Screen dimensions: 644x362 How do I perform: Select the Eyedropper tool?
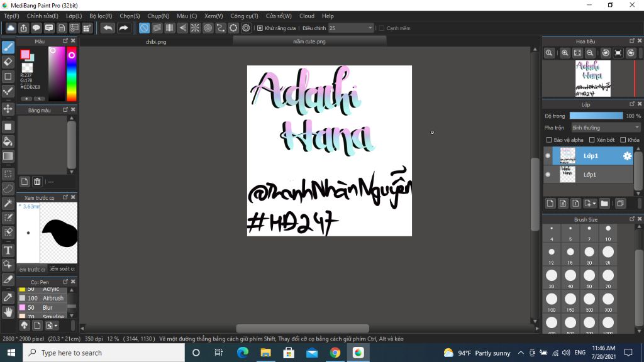click(x=8, y=297)
